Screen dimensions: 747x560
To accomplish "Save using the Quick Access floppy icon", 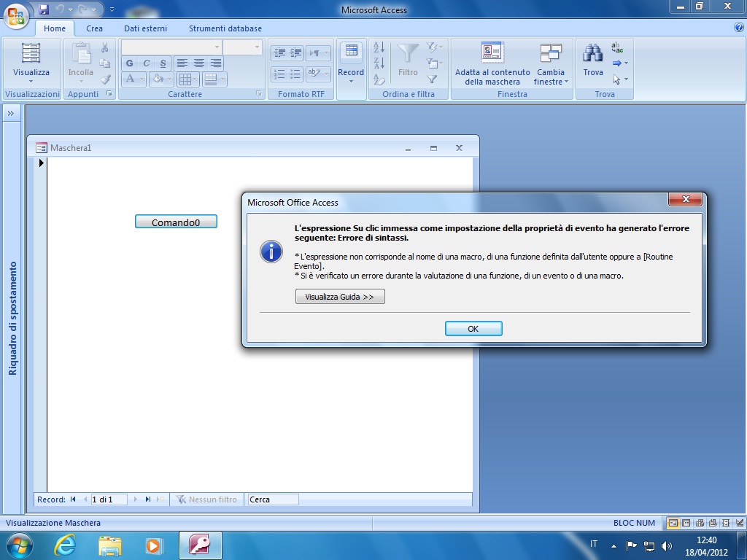I will (44, 9).
